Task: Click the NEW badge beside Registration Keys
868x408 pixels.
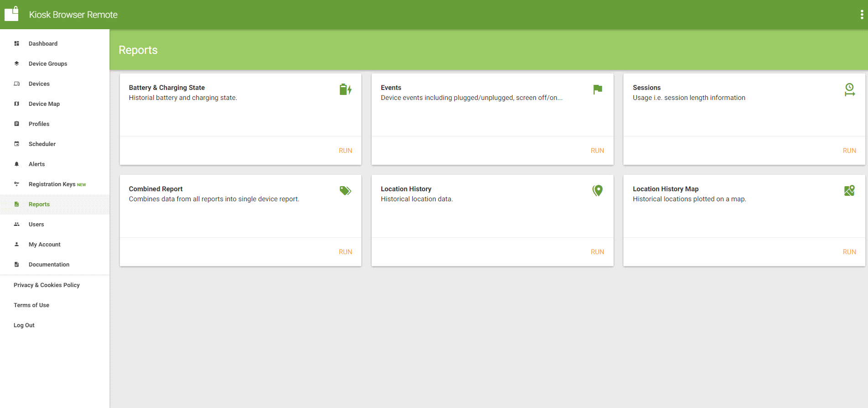Action: 82,185
